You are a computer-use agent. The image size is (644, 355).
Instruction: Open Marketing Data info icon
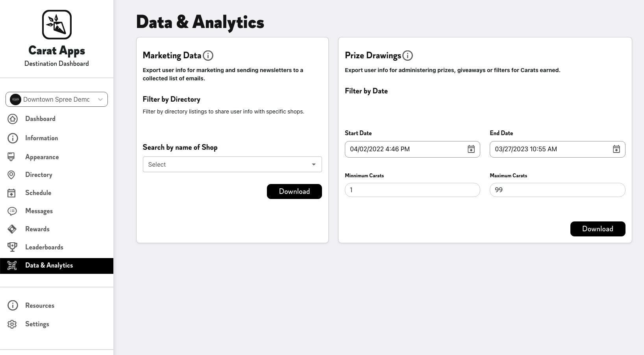[x=208, y=56]
